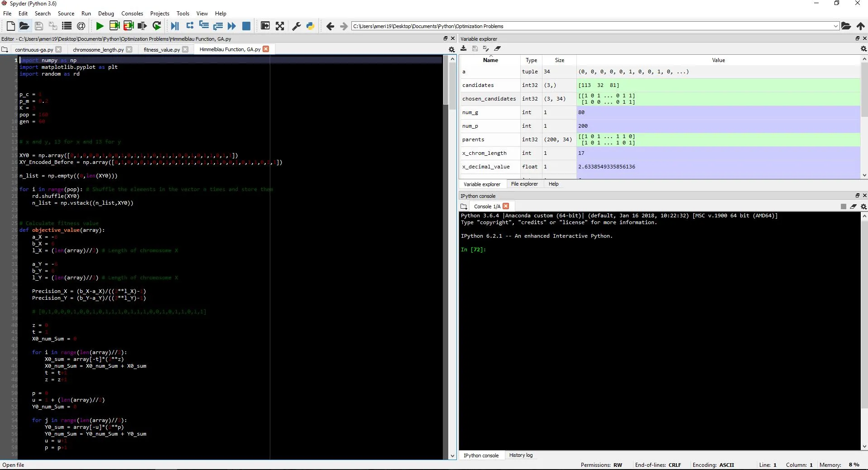Viewport: 868px width, 470px height.
Task: Stop debugging with the blue square icon
Action: pos(246,26)
